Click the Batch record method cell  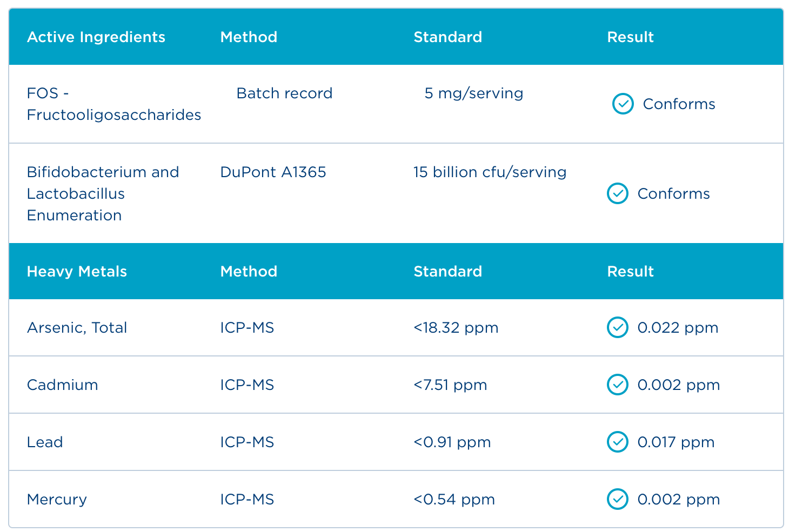pyautogui.click(x=284, y=93)
